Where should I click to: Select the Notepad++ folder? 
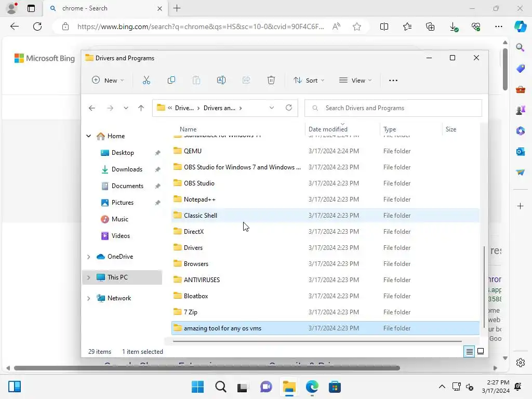tap(325, 199)
